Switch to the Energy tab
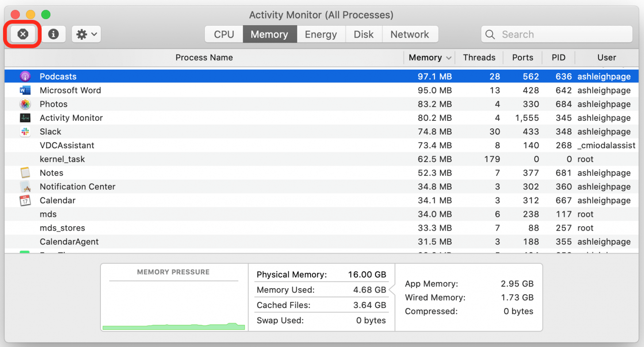This screenshot has width=644, height=347. (x=321, y=35)
